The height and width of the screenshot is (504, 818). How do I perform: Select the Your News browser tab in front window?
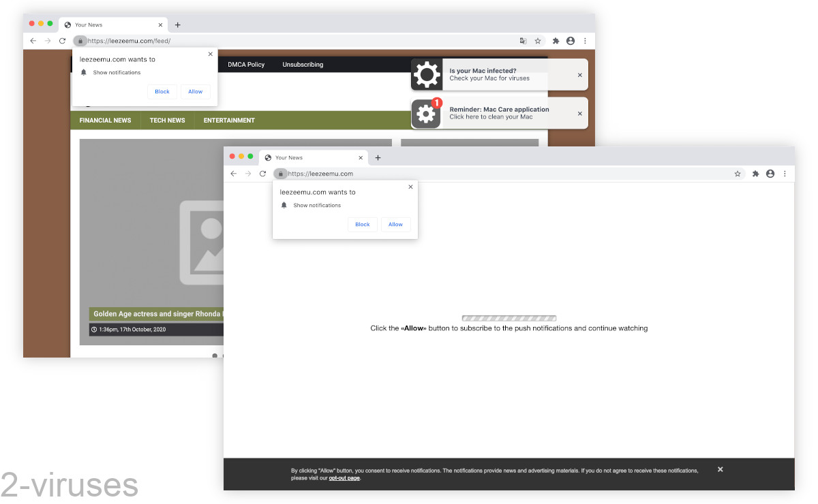click(x=290, y=157)
